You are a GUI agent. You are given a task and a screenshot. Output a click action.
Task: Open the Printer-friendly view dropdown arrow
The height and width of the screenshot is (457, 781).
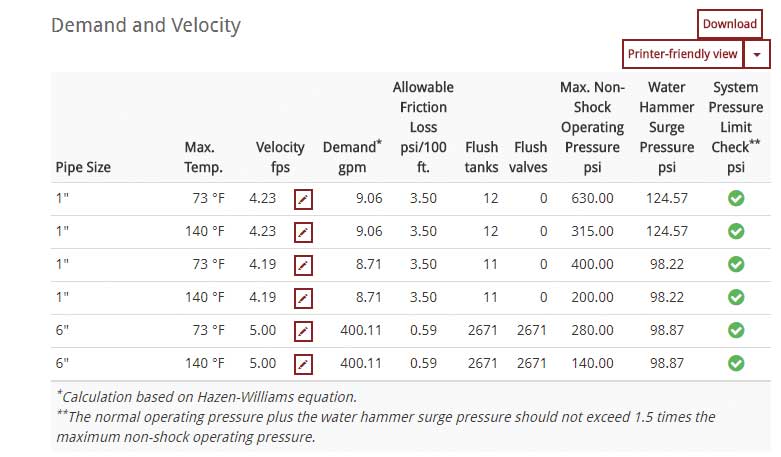point(757,54)
